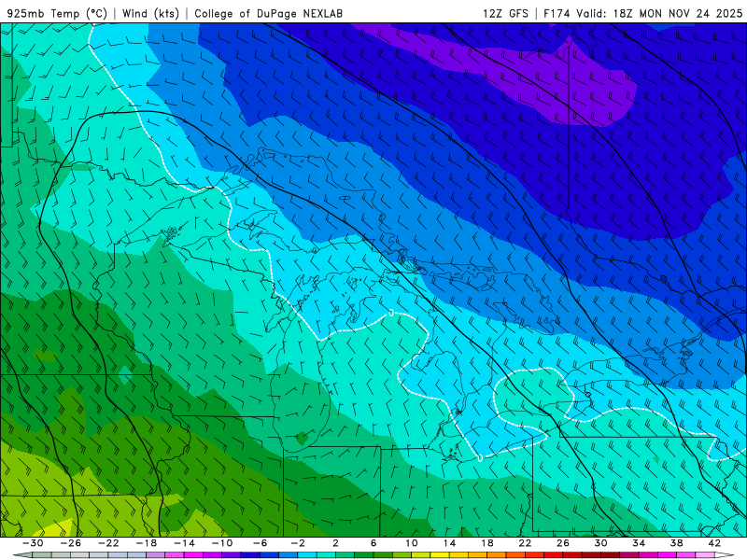
Task: Select the 14 legend label
Action: click(449, 543)
